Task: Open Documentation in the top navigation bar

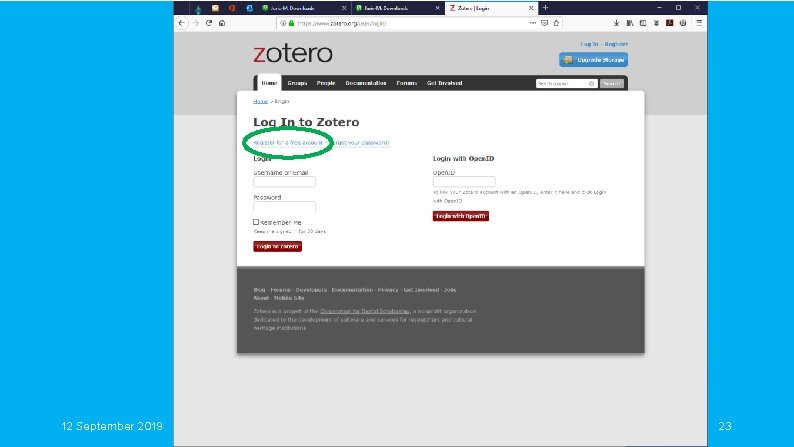Action: click(x=366, y=83)
